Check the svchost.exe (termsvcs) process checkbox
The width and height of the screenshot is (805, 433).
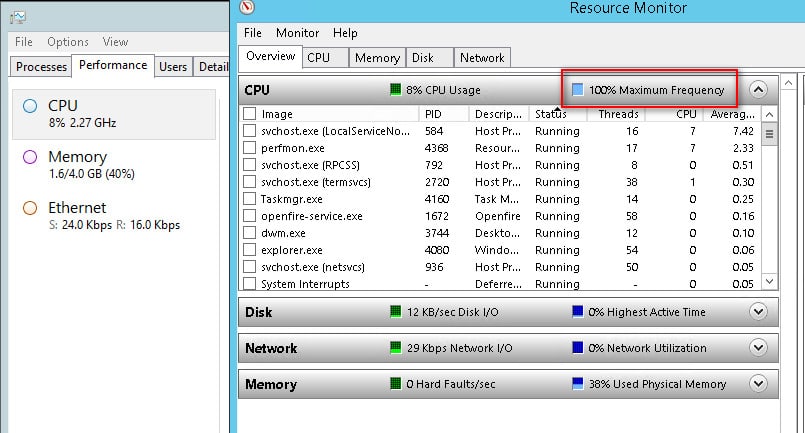tap(250, 182)
